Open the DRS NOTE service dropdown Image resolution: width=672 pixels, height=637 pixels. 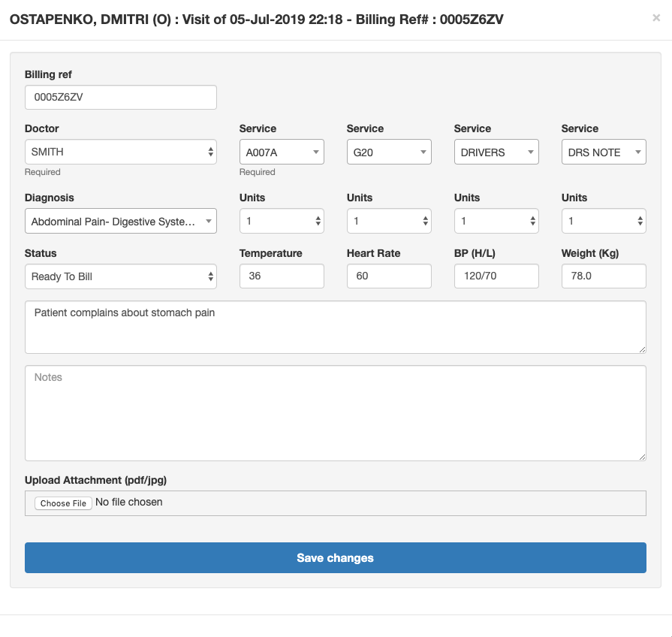[x=604, y=152]
